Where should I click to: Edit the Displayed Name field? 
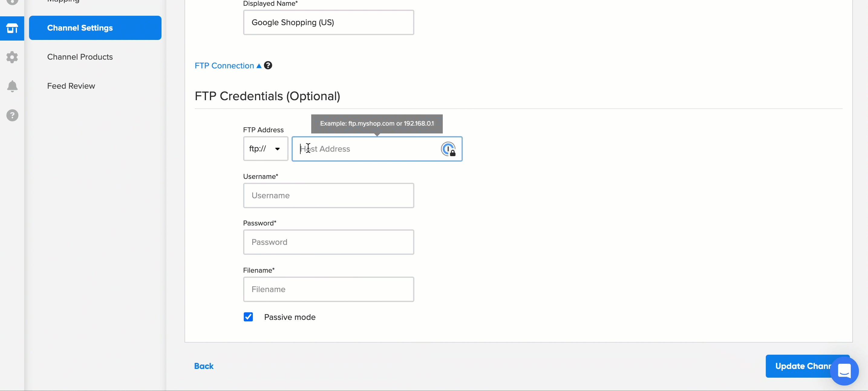(x=328, y=22)
